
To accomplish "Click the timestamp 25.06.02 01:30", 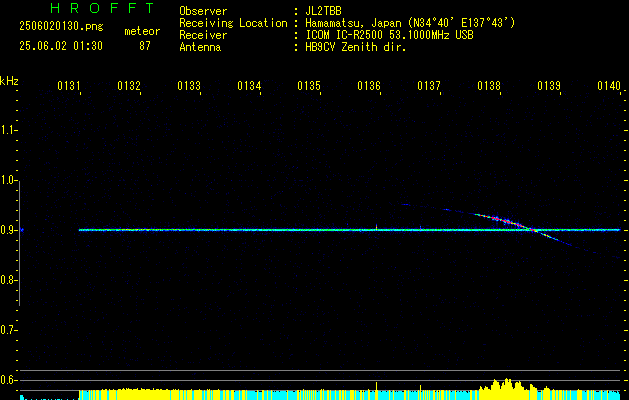I will (x=61, y=46).
